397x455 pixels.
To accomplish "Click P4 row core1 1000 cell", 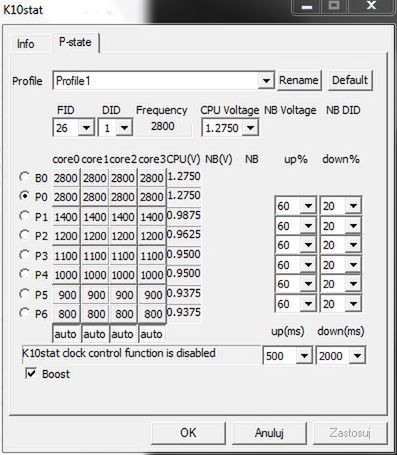I will [95, 275].
